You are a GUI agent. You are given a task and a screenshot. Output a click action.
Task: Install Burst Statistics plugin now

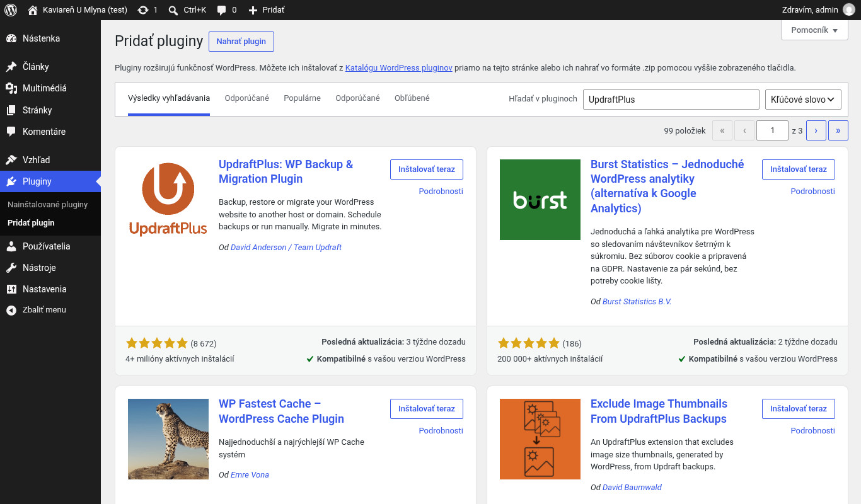coord(799,169)
